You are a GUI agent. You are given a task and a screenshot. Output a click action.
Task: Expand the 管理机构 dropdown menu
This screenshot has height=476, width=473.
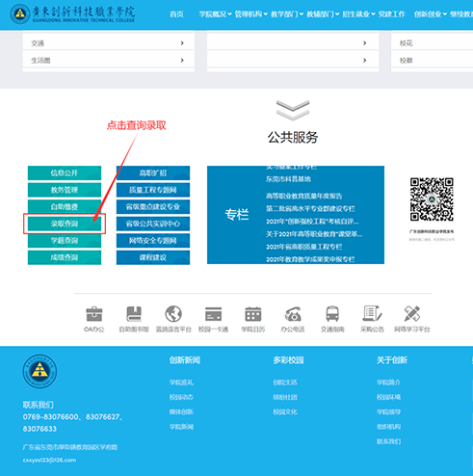[x=251, y=14]
